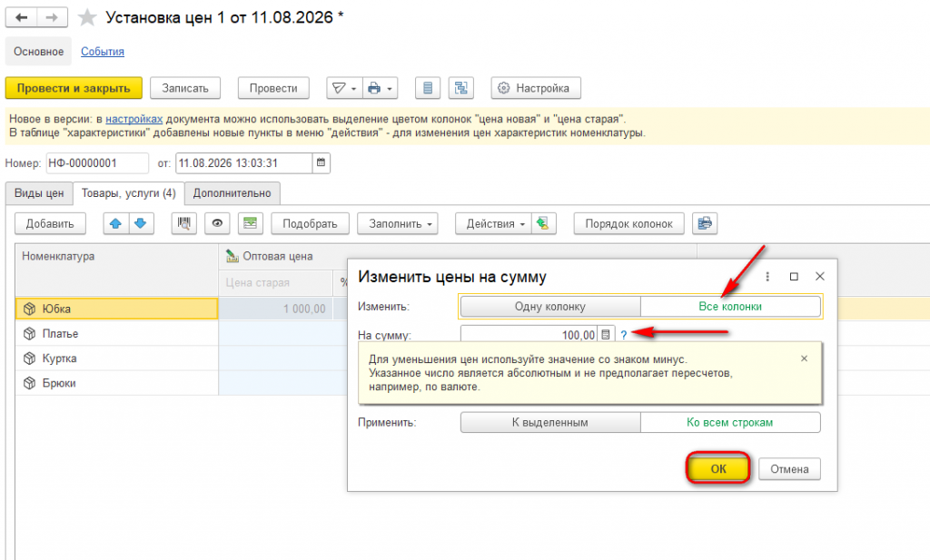Click the eye preview icon in table toolbar
Image resolution: width=930 pixels, height=560 pixels.
217,223
